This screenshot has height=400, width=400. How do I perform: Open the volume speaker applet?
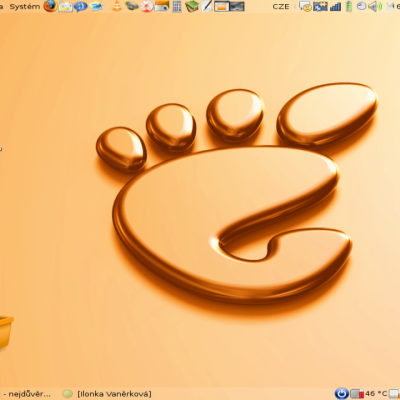coord(375,6)
